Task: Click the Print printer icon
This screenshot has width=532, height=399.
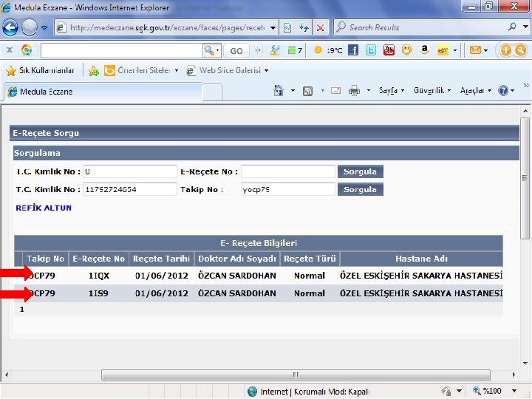Action: coord(354,91)
